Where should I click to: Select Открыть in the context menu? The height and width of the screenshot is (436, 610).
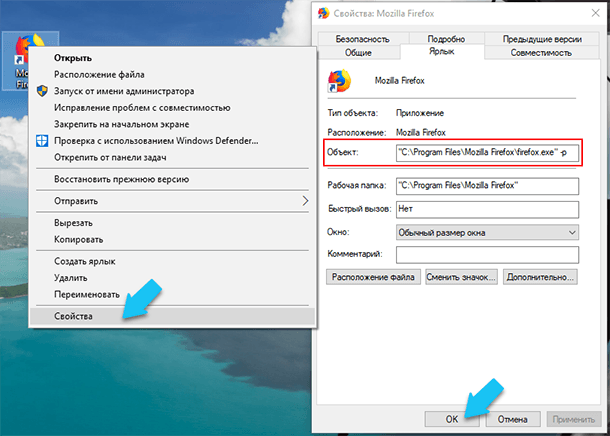tap(173, 58)
